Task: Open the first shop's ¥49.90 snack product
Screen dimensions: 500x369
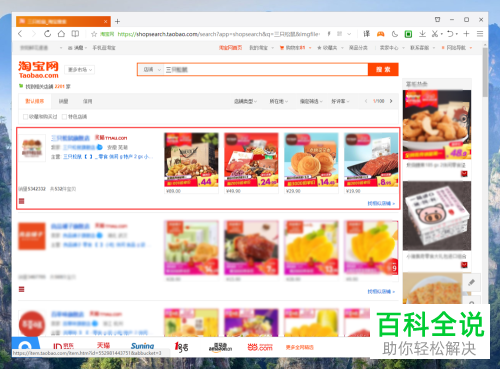Action: 251,160
